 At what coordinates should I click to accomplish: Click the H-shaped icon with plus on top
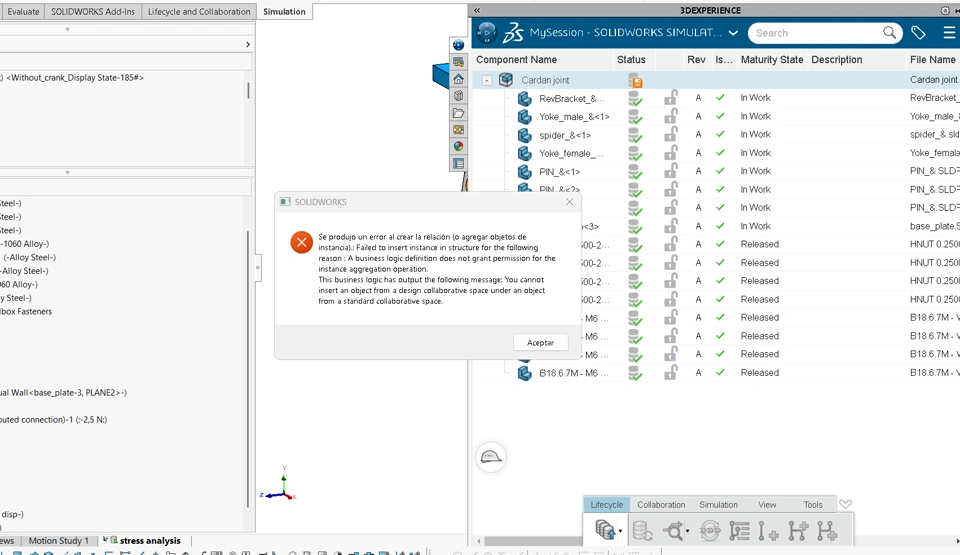coord(798,530)
